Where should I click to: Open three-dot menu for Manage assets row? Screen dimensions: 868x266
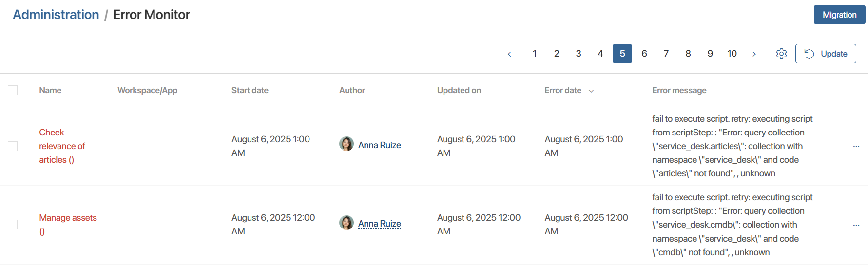[x=856, y=225]
